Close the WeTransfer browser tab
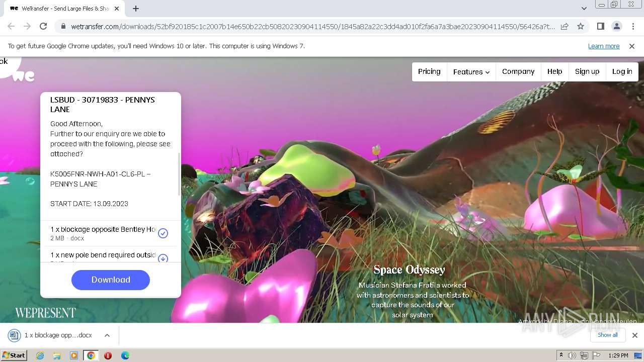 [x=117, y=9]
